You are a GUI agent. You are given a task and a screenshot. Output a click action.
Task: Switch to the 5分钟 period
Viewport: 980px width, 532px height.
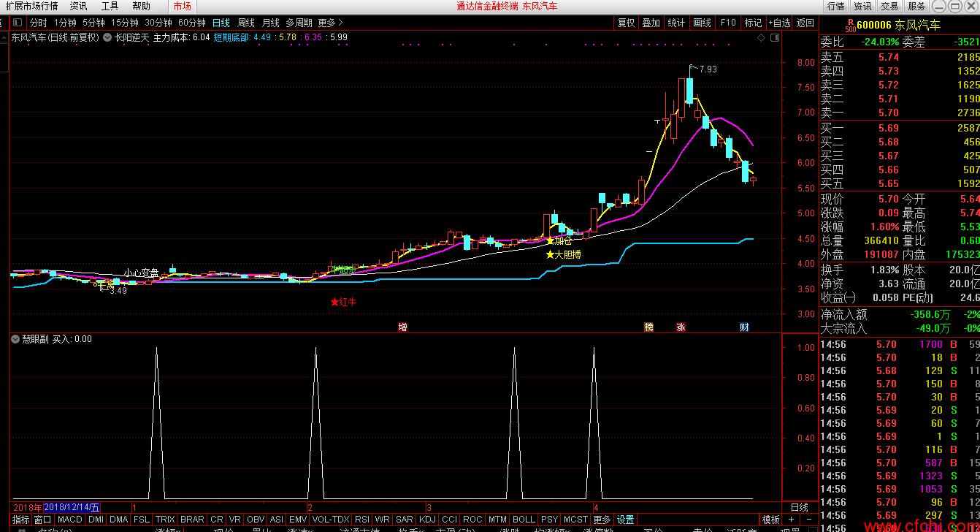(x=93, y=23)
